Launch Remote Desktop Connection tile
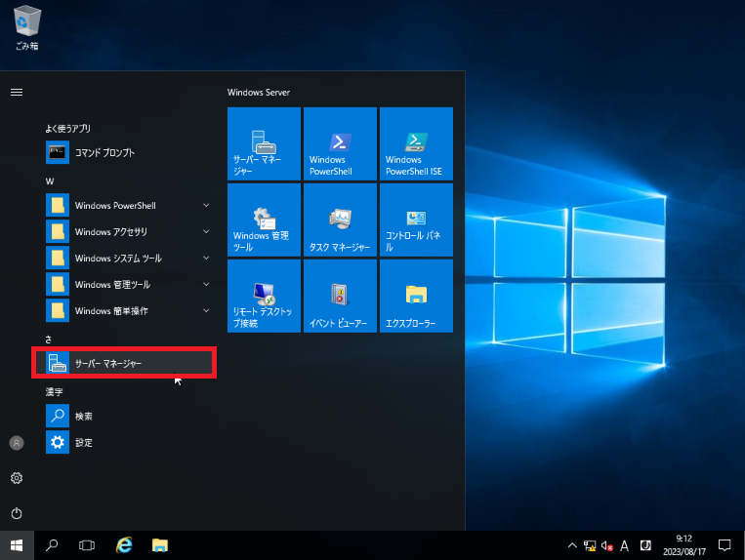The height and width of the screenshot is (560, 745). point(264,296)
